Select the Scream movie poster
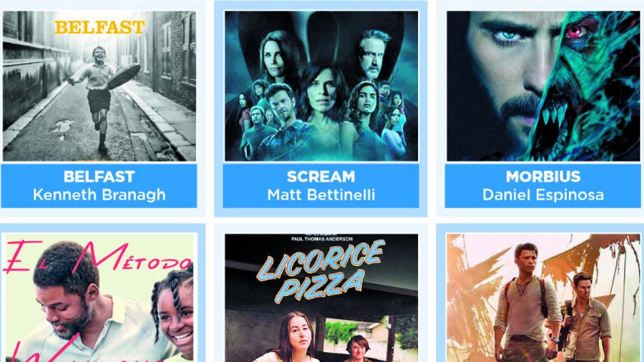 click(x=321, y=86)
